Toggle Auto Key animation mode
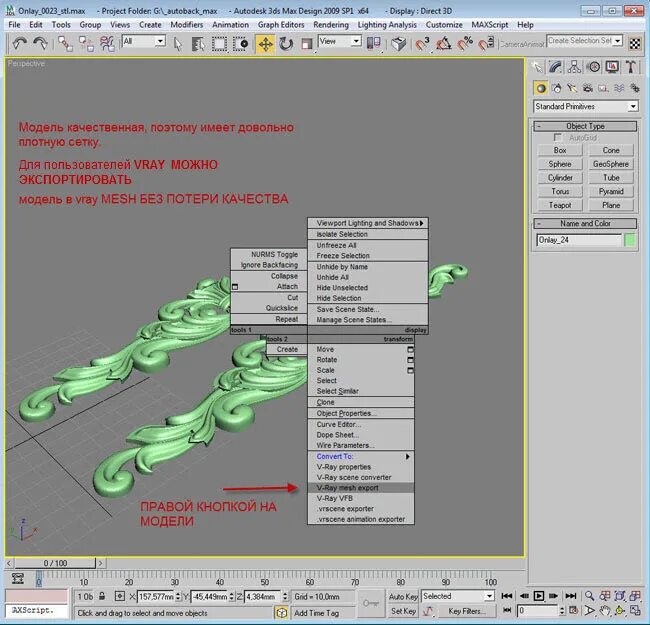 pyautogui.click(x=403, y=596)
